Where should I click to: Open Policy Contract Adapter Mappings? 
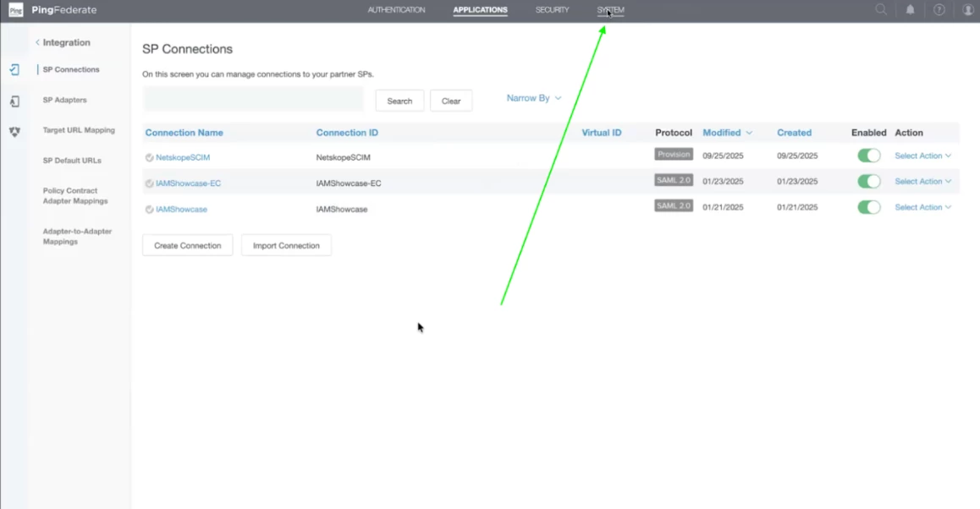(x=75, y=195)
